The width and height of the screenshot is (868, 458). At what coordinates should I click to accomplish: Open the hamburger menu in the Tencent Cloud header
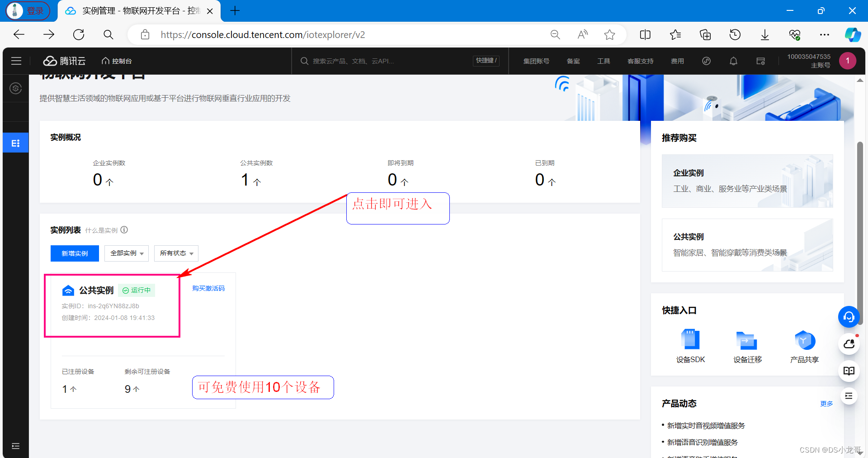coord(16,61)
